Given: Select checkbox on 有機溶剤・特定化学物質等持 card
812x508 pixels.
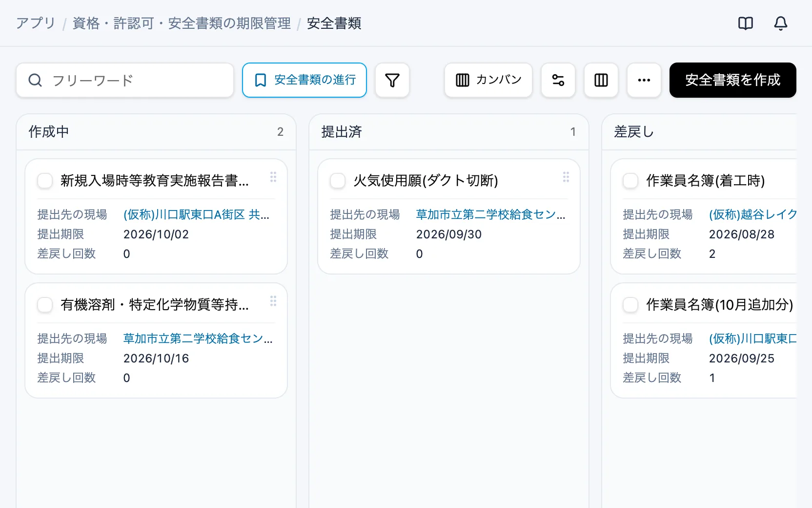Looking at the screenshot, I should pos(45,305).
